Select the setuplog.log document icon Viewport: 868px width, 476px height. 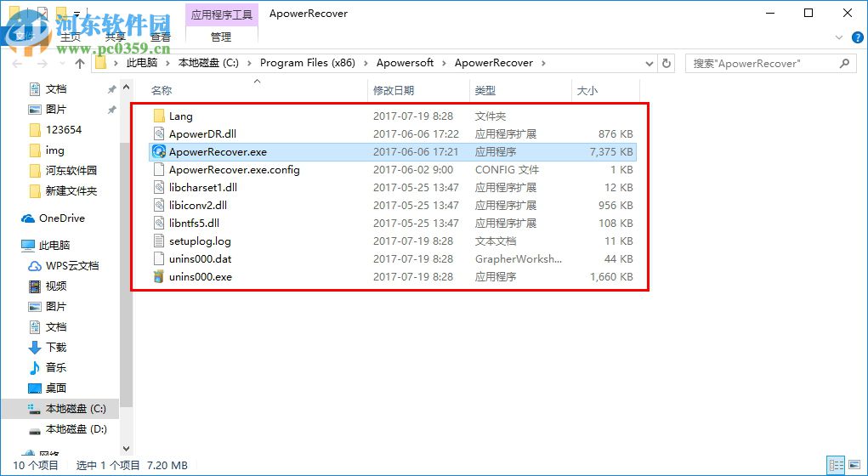(x=160, y=241)
